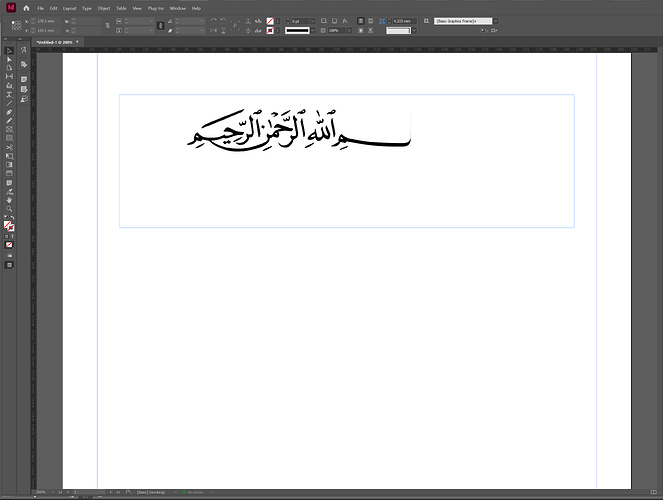Expand the fill swatch options arrow
The image size is (663, 500).
pos(277,21)
